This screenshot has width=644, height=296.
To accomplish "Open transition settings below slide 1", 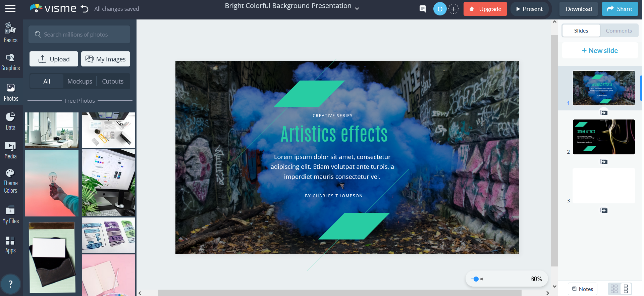I will (x=604, y=113).
